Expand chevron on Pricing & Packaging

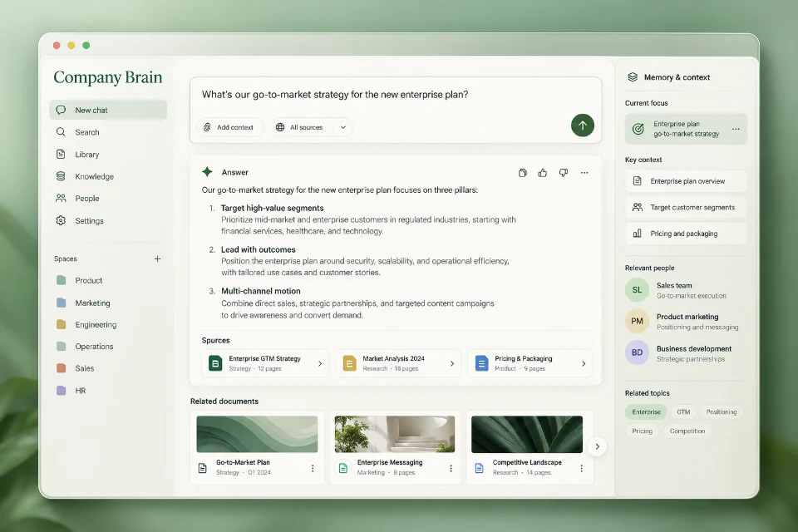(584, 363)
